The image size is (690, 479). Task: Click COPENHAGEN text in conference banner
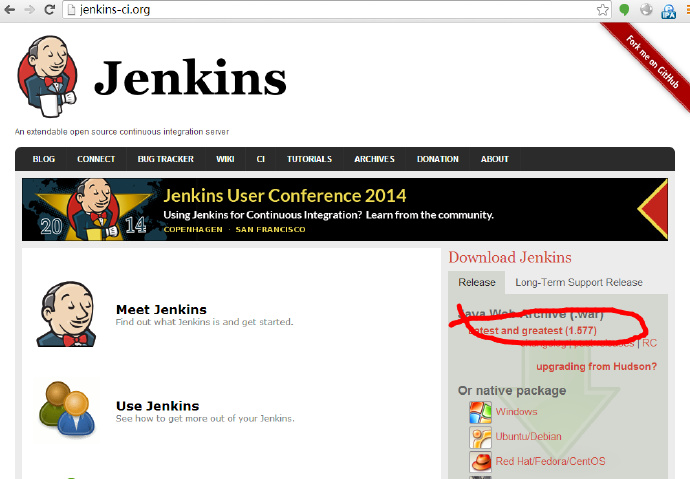193,230
